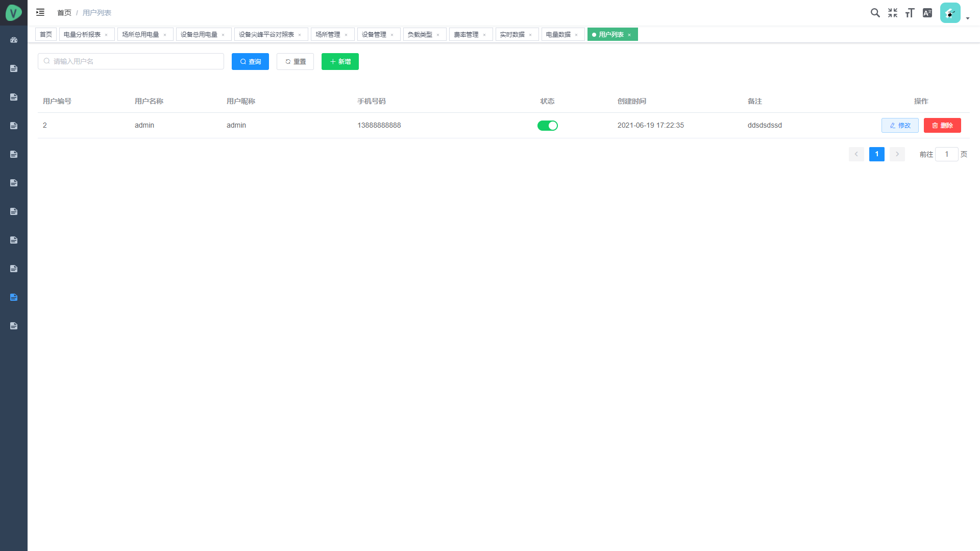Go to the previous page arrow
Viewport: 980px width, 551px height.
856,154
